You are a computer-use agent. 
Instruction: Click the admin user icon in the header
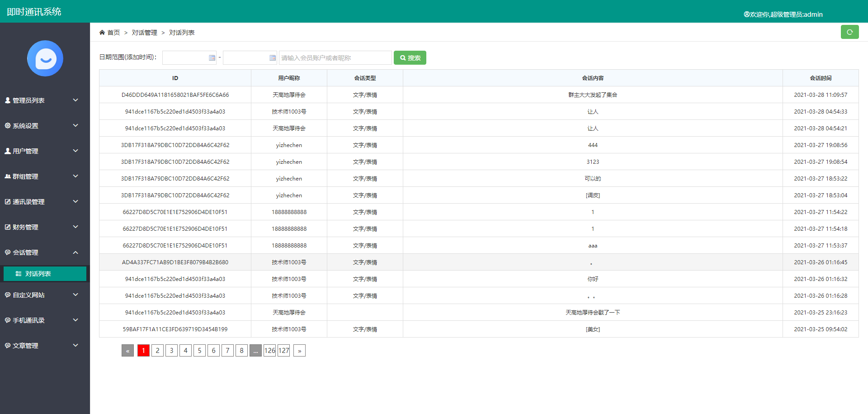pos(746,14)
